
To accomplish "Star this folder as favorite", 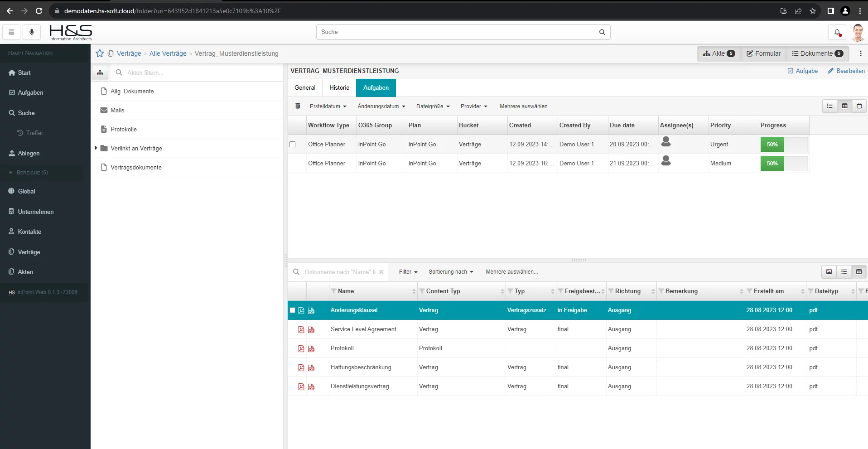I will pyautogui.click(x=100, y=53).
